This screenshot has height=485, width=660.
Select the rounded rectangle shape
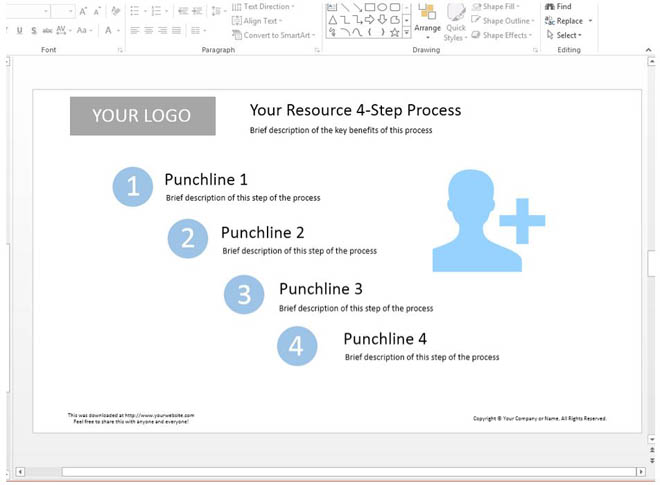point(395,7)
